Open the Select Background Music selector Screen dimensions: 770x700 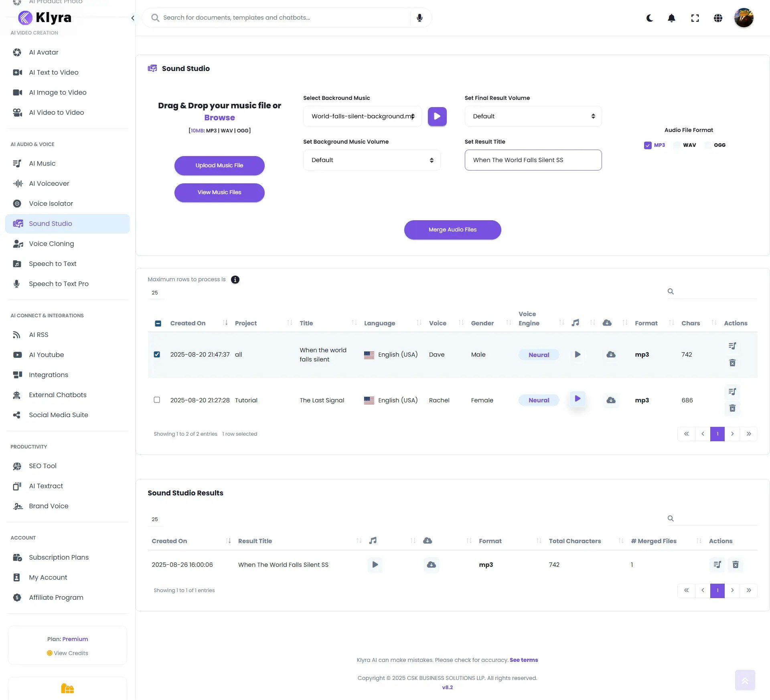(x=362, y=116)
